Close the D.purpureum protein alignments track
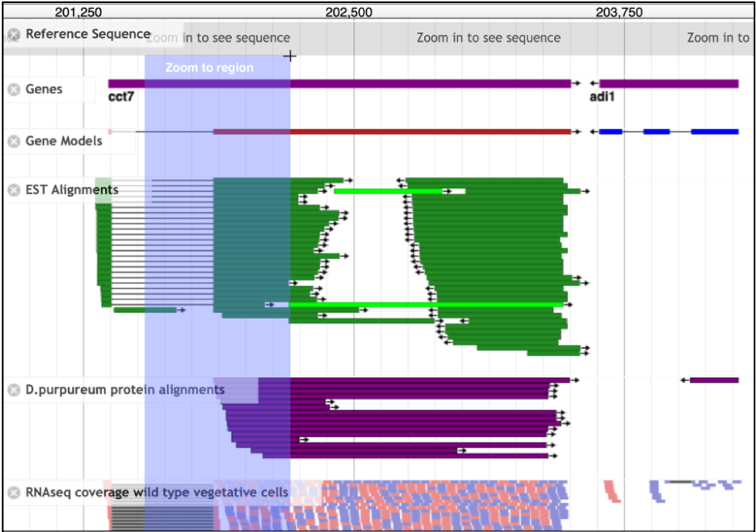 pos(14,390)
